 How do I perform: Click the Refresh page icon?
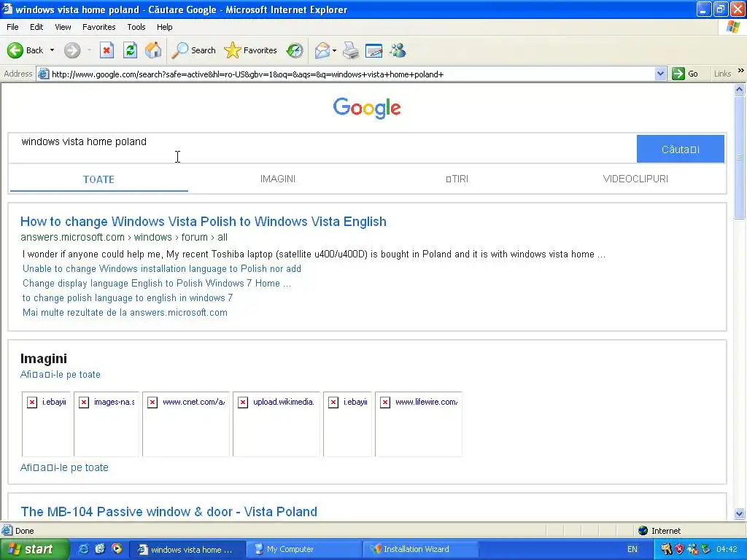pyautogui.click(x=130, y=50)
